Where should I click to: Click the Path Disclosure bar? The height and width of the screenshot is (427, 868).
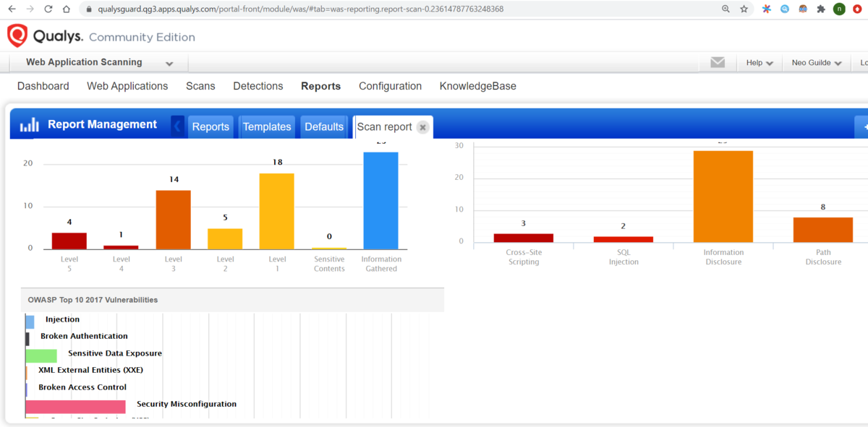[823, 230]
